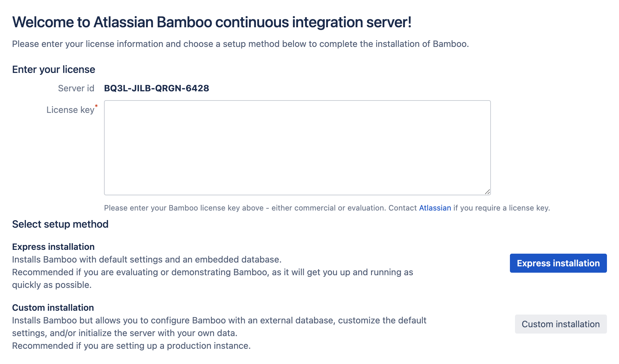Choose the gray Custom installation button
This screenshot has height=364, width=619.
(x=561, y=324)
